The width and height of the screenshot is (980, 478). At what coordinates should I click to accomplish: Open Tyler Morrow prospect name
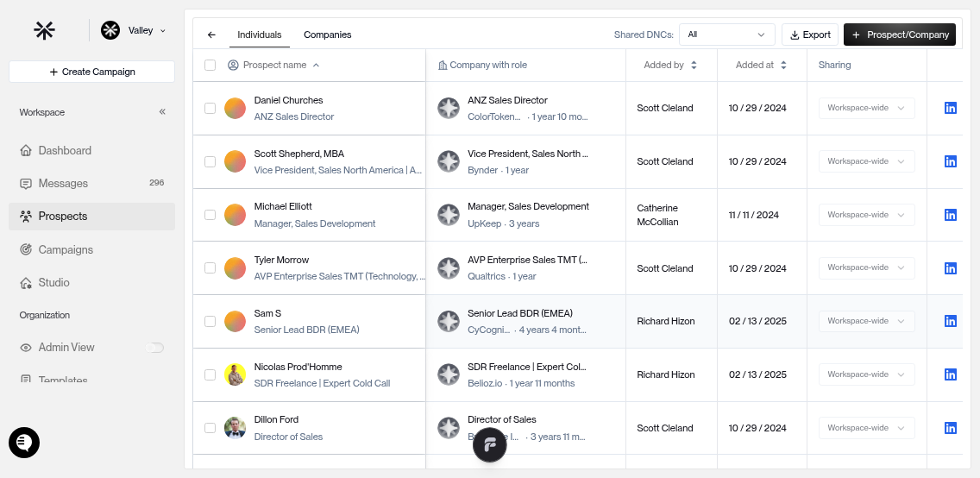click(281, 260)
